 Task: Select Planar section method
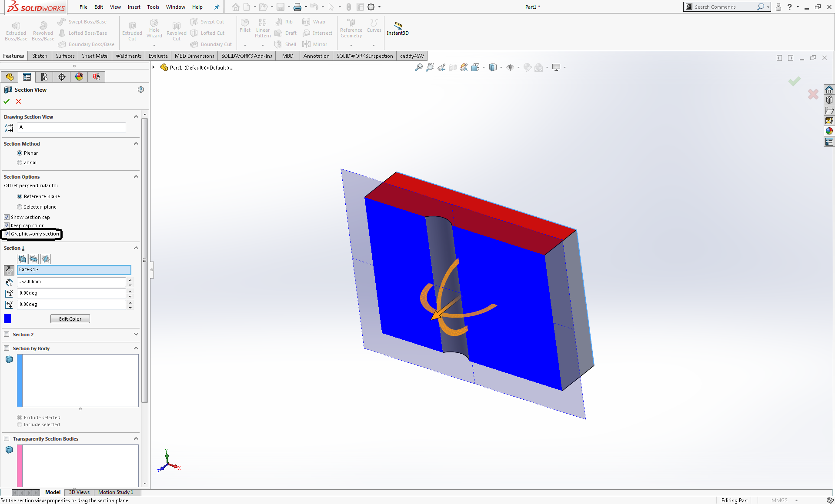[x=20, y=153]
